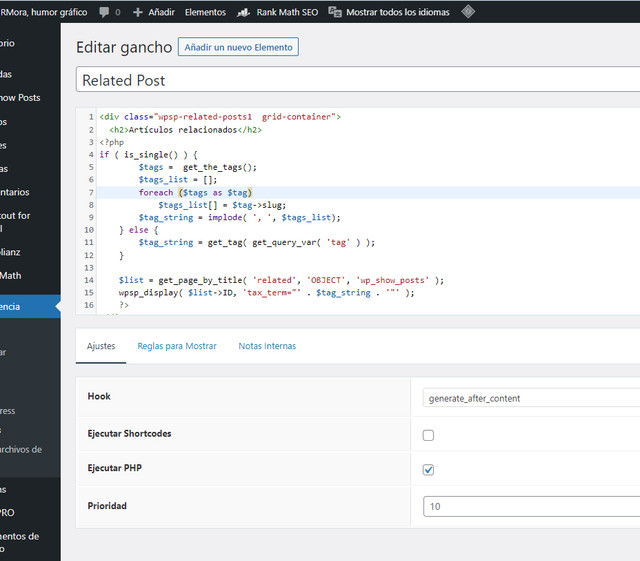Open sidebar item ending archivos de

click(21, 450)
